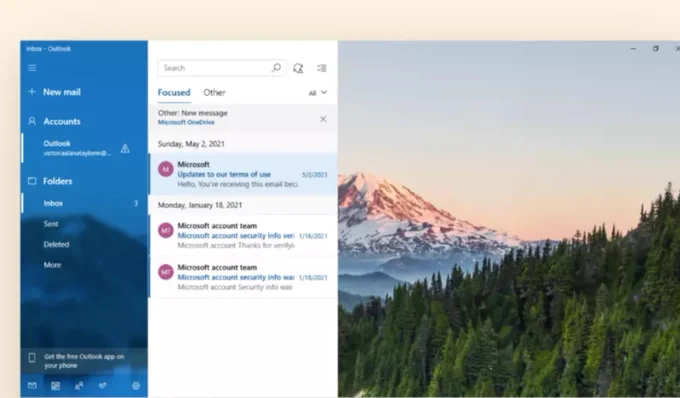
Task: Select the Inbox folder
Action: [84, 203]
